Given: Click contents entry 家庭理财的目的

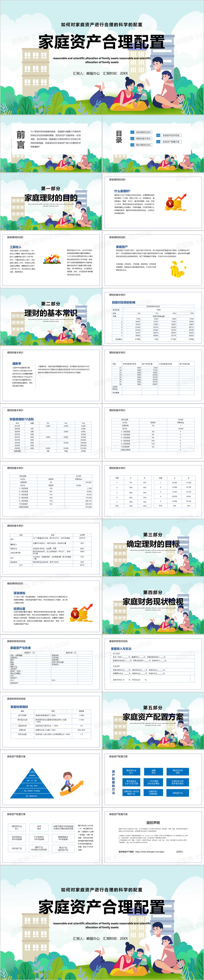Looking at the screenshot, I should click(143, 132).
